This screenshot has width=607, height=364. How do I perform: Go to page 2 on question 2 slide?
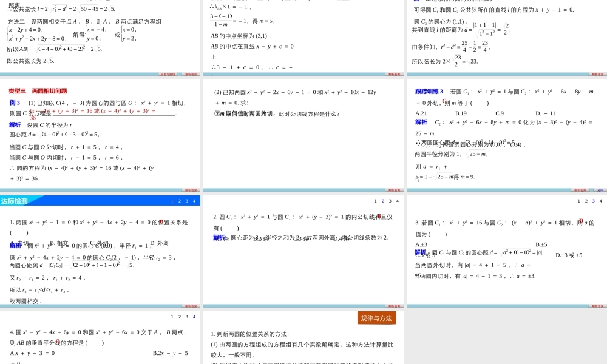(x=383, y=201)
